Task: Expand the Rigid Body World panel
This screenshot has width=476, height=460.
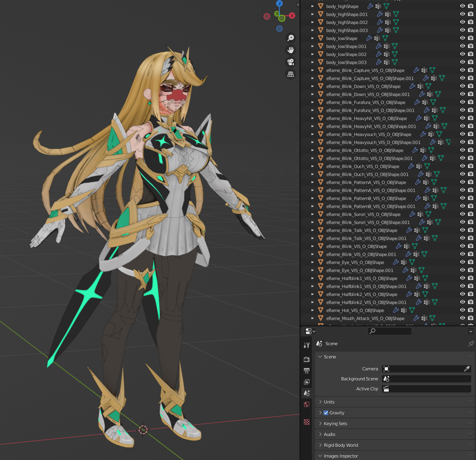Action: (x=341, y=445)
